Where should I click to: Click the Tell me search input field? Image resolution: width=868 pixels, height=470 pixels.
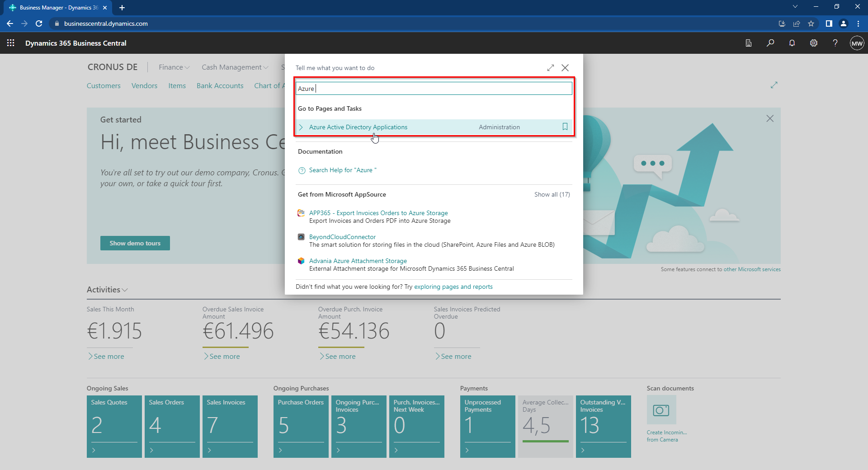tap(434, 89)
